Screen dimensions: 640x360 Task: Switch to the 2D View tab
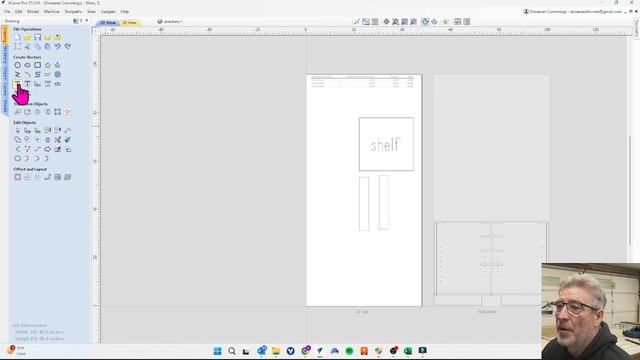click(108, 22)
